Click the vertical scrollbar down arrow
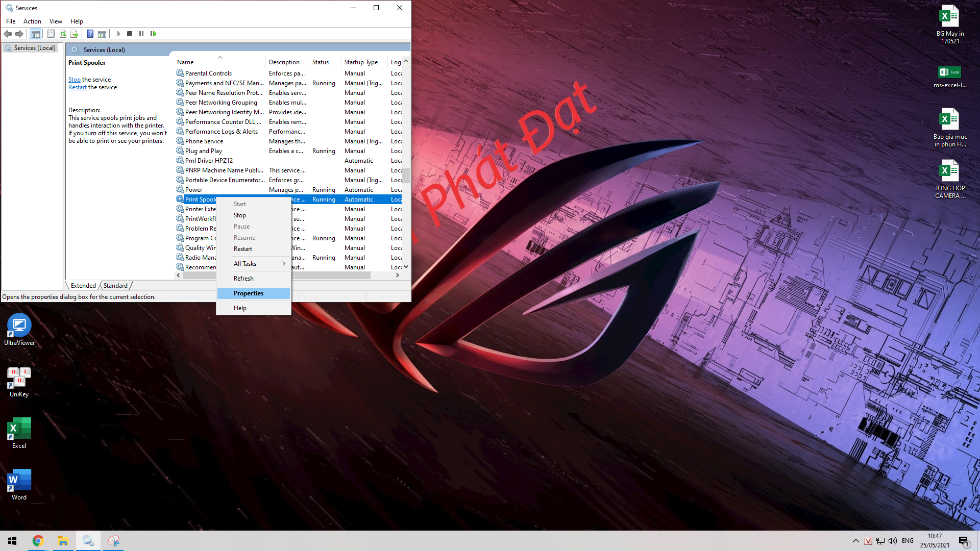 tap(406, 267)
